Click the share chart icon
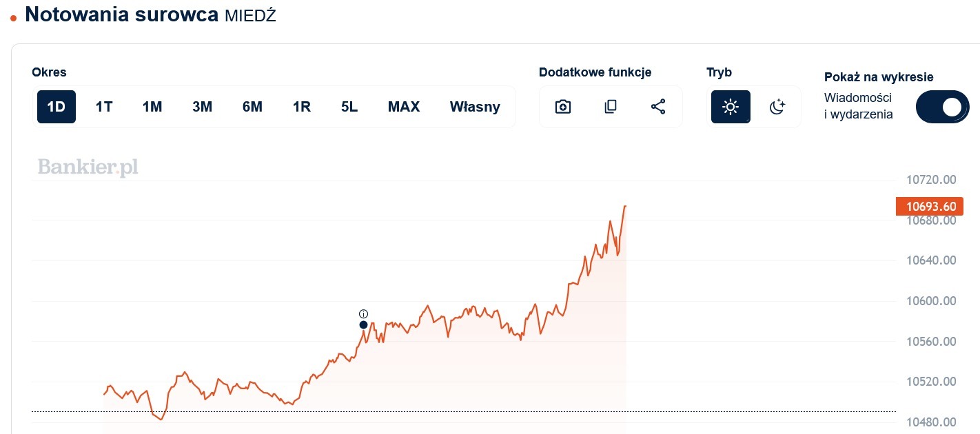The width and height of the screenshot is (980, 434). tap(658, 107)
